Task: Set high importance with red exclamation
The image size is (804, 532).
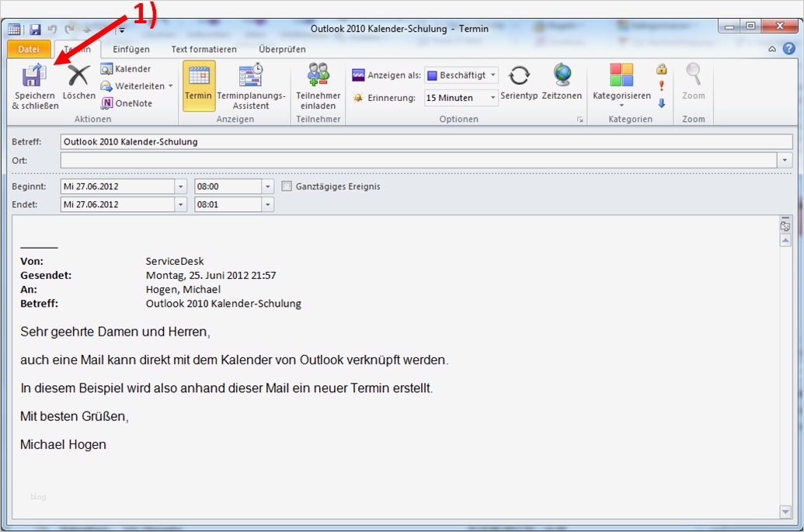Action: 661,85
